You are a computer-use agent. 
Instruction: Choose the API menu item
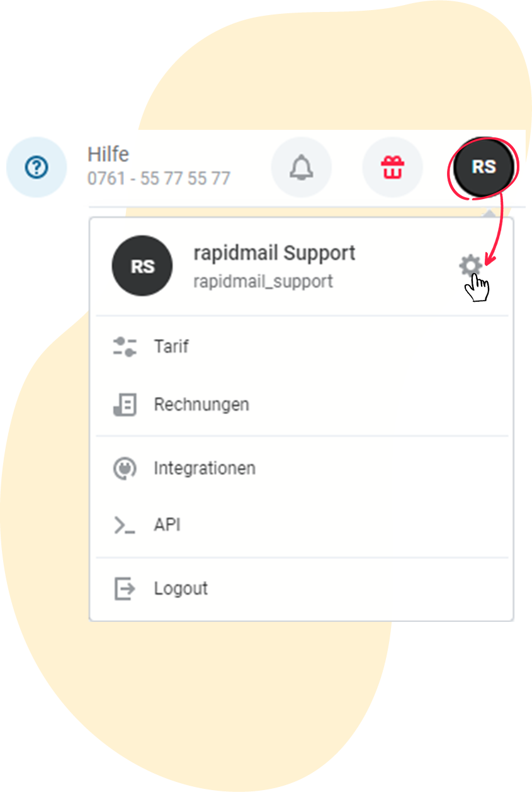click(302, 525)
